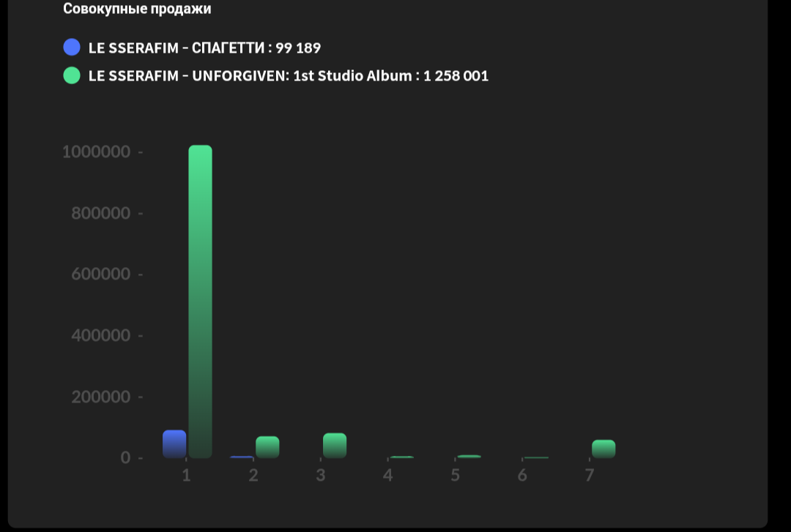The width and height of the screenshot is (791, 532).
Task: Click the 800000 y-axis label
Action: tap(101, 214)
